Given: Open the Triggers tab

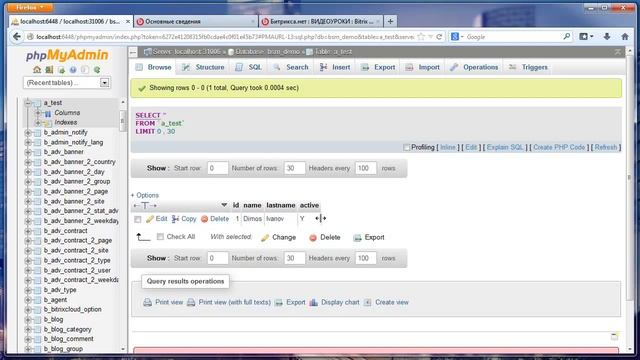Looking at the screenshot, I should [528, 67].
